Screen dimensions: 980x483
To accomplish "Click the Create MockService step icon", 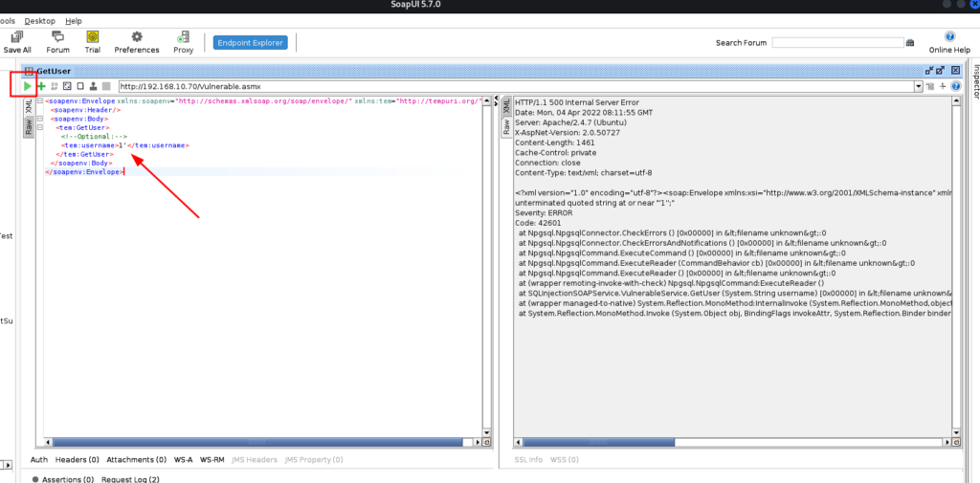I will tap(55, 86).
